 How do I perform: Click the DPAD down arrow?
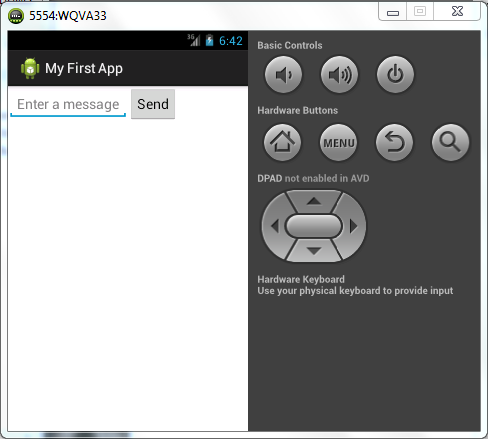[x=314, y=250]
